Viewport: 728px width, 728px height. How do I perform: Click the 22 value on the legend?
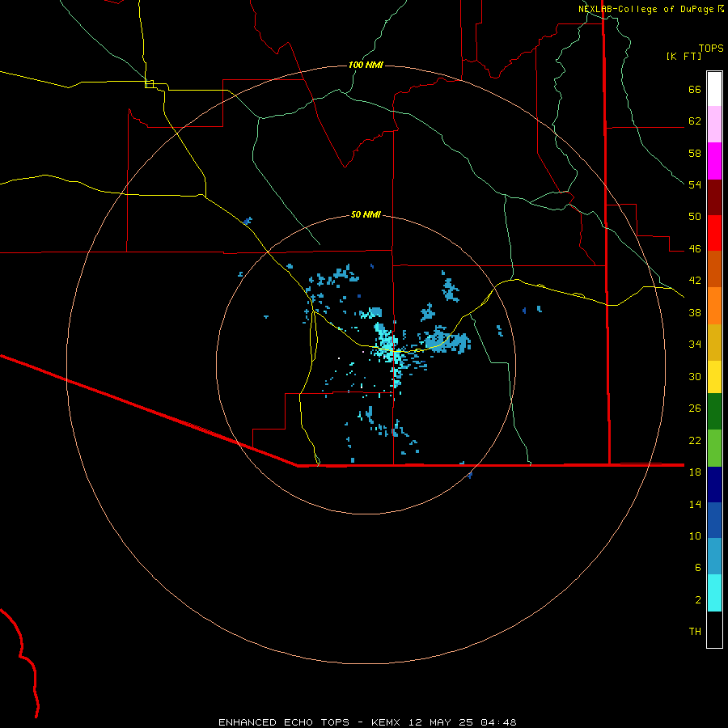click(x=695, y=440)
